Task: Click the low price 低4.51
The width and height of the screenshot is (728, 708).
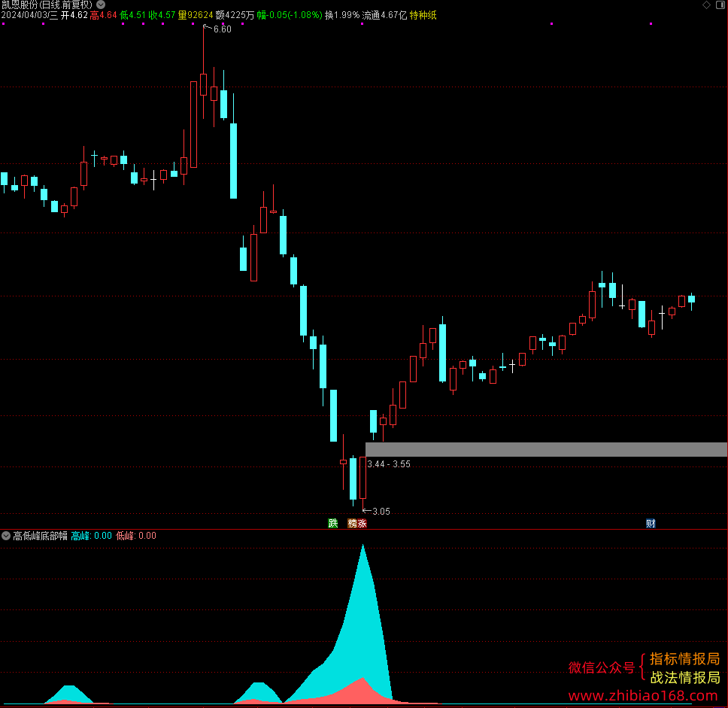Action: [133, 15]
